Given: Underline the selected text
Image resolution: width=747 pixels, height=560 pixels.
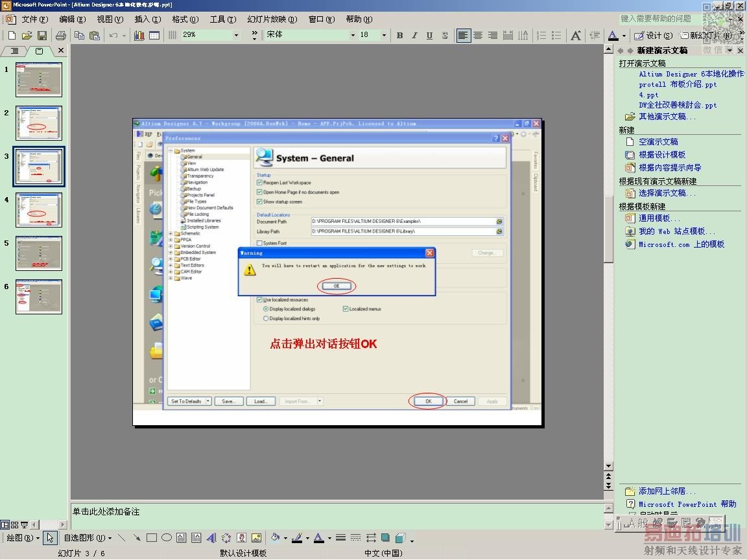Looking at the screenshot, I should click(x=430, y=35).
